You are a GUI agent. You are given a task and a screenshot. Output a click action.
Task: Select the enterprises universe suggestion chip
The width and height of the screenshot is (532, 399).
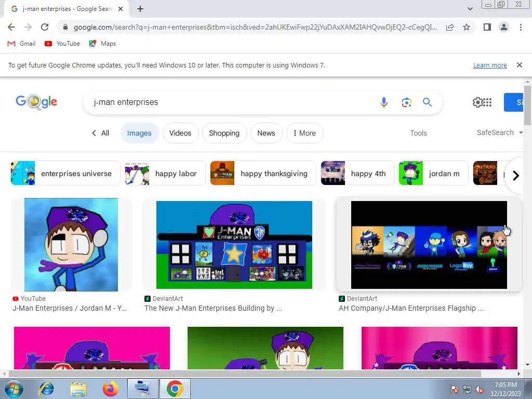point(65,173)
